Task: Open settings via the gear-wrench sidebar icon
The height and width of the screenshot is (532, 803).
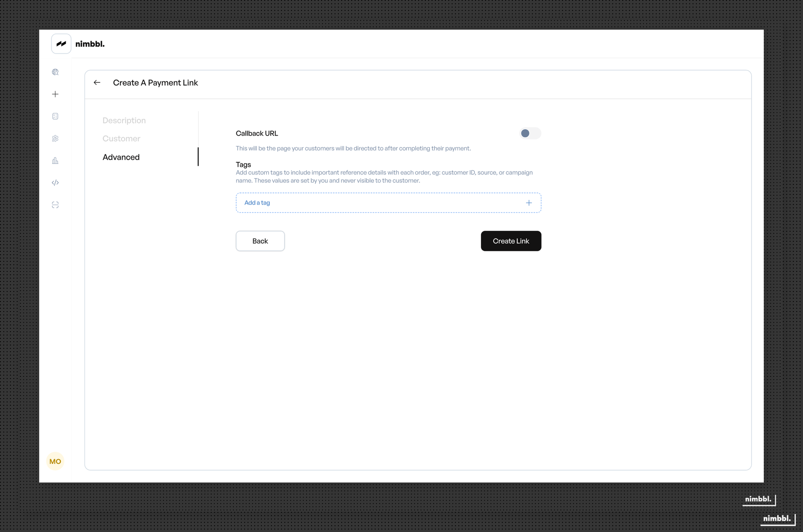Action: tap(55, 138)
